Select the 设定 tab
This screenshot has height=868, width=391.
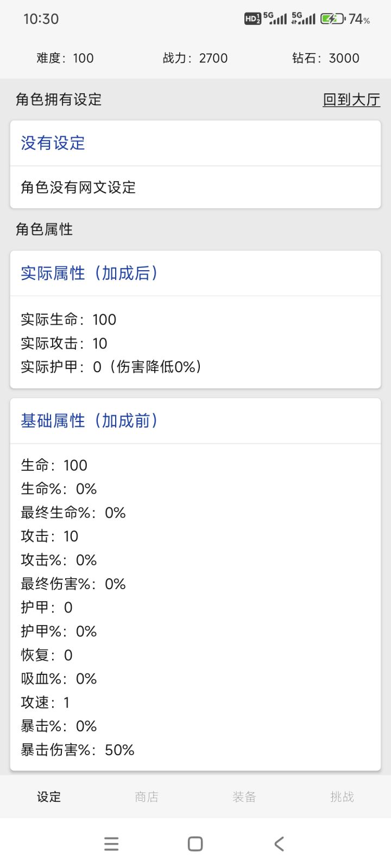coord(49,796)
